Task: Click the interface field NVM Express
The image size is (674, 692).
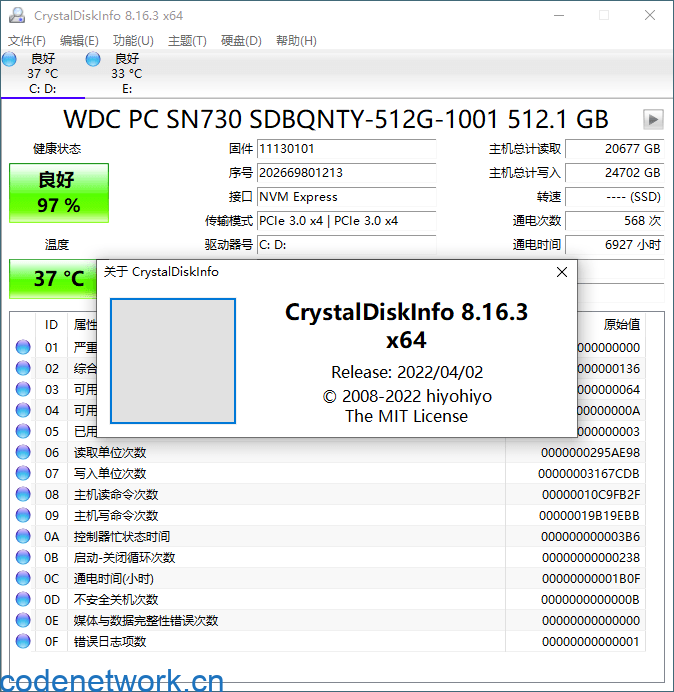Action: [x=346, y=197]
